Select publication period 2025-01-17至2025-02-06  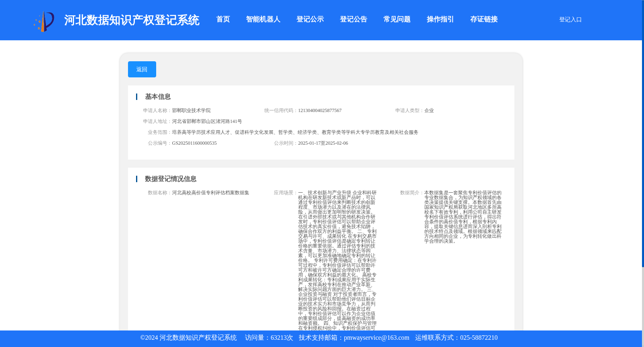[x=323, y=143]
